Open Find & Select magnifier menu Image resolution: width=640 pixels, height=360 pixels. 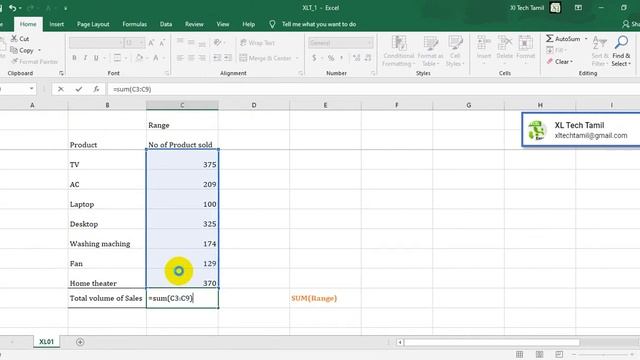tap(621, 51)
